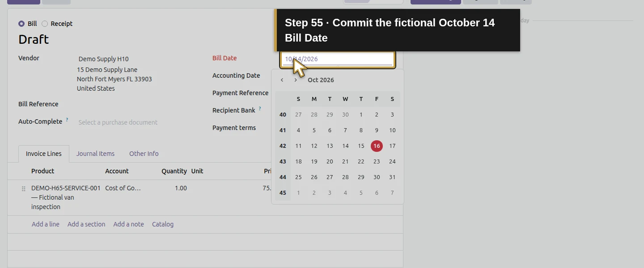Switch to the Invoice Lines tab

point(44,154)
